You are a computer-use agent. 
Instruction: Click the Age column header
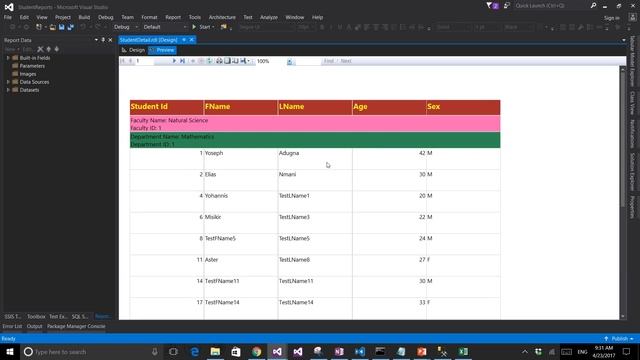click(x=389, y=107)
